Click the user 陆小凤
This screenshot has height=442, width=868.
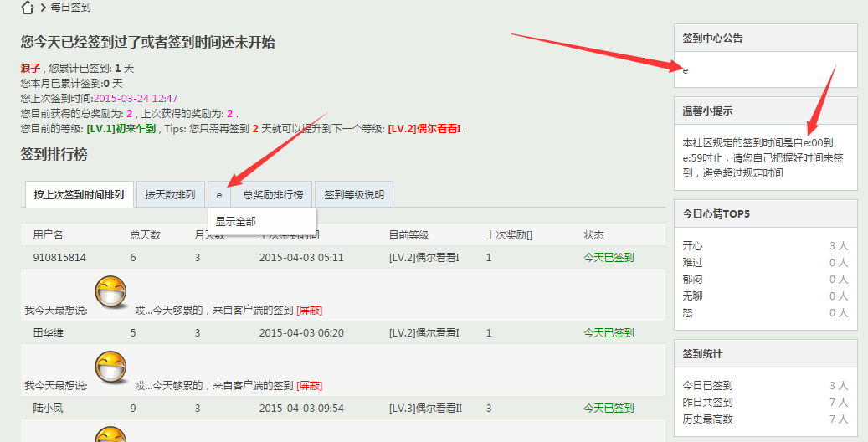[x=49, y=409]
